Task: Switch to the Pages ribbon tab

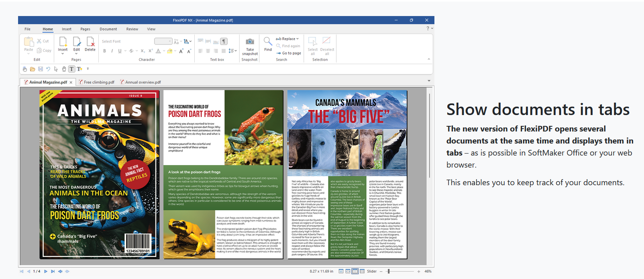Action: (85, 29)
